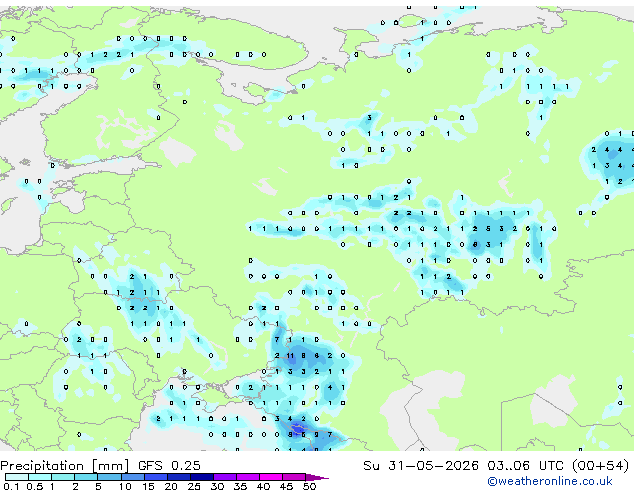Click legend label '20'
This screenshot has width=634, height=490.
tap(171, 486)
